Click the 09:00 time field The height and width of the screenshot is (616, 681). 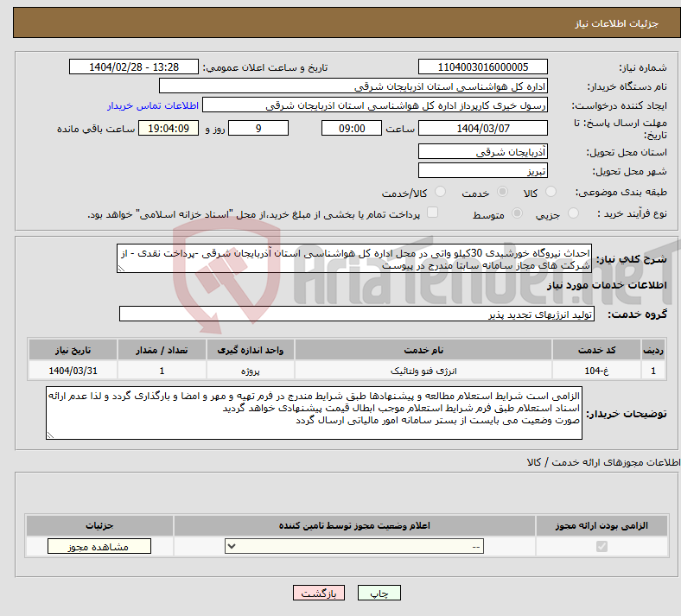[352, 128]
